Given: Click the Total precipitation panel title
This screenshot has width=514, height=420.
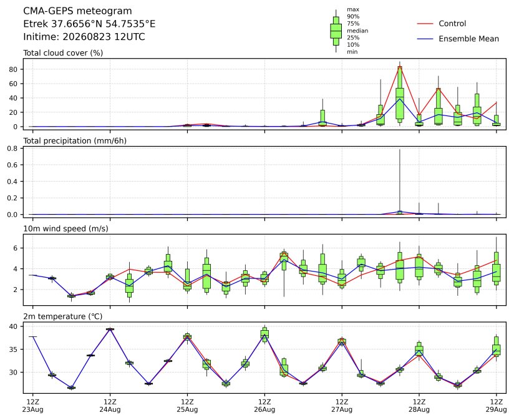Looking at the screenshot, I should 75,140.
